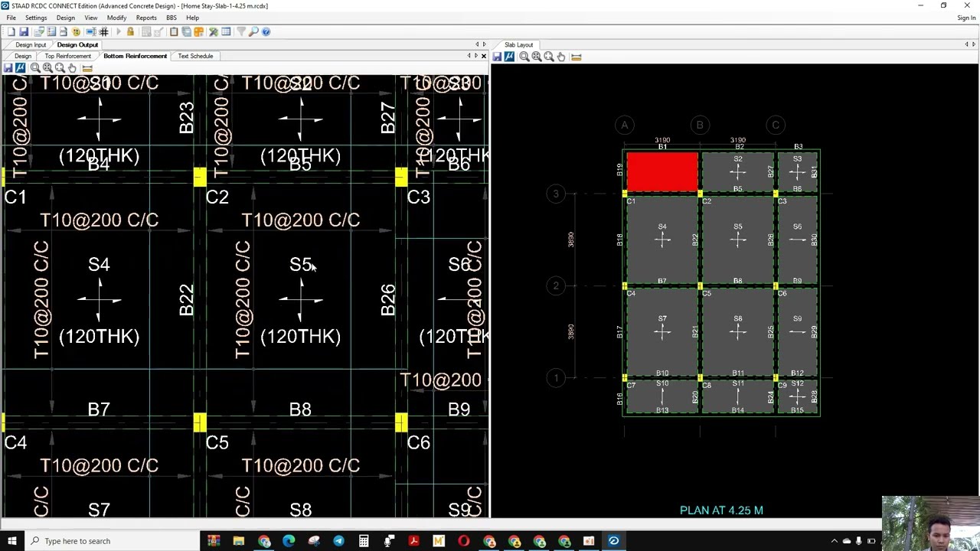Image resolution: width=980 pixels, height=551 pixels.
Task: Select the red highlighted slab in layout
Action: point(662,172)
